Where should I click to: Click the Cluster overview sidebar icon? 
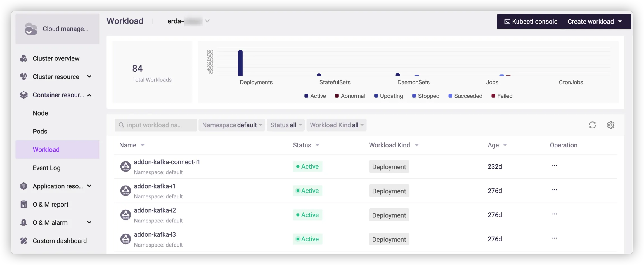tap(24, 58)
